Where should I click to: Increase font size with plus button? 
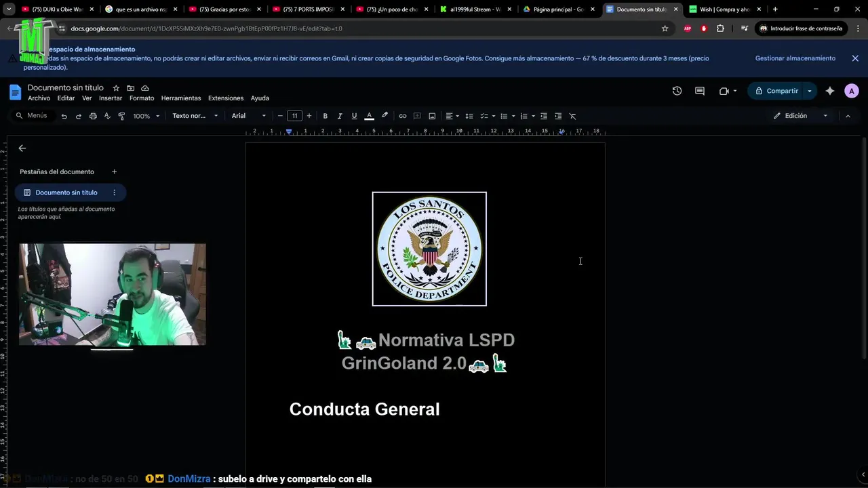tap(309, 116)
